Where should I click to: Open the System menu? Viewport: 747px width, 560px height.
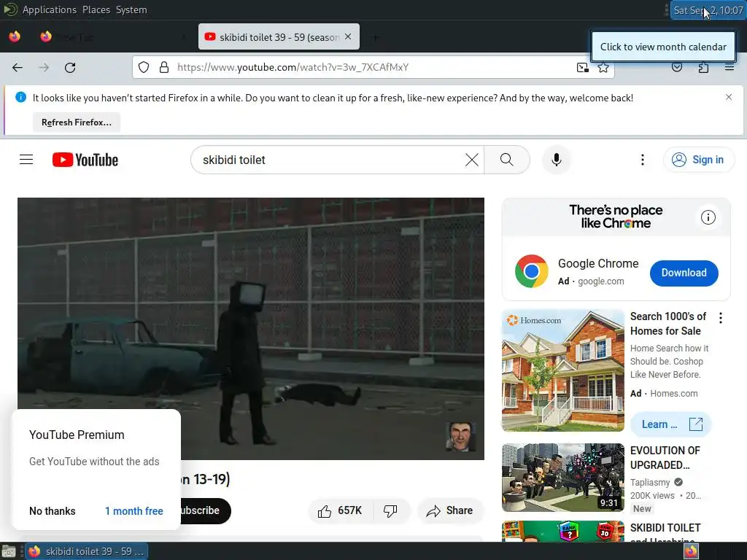click(131, 9)
